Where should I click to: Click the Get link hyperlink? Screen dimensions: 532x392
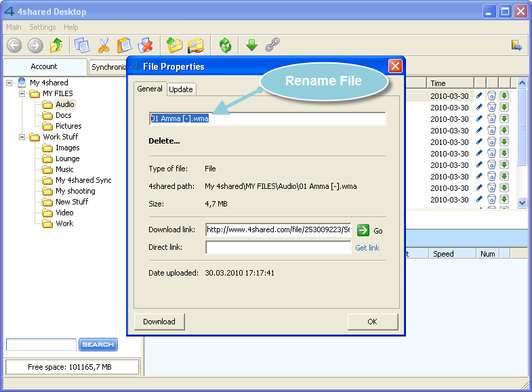click(x=367, y=248)
